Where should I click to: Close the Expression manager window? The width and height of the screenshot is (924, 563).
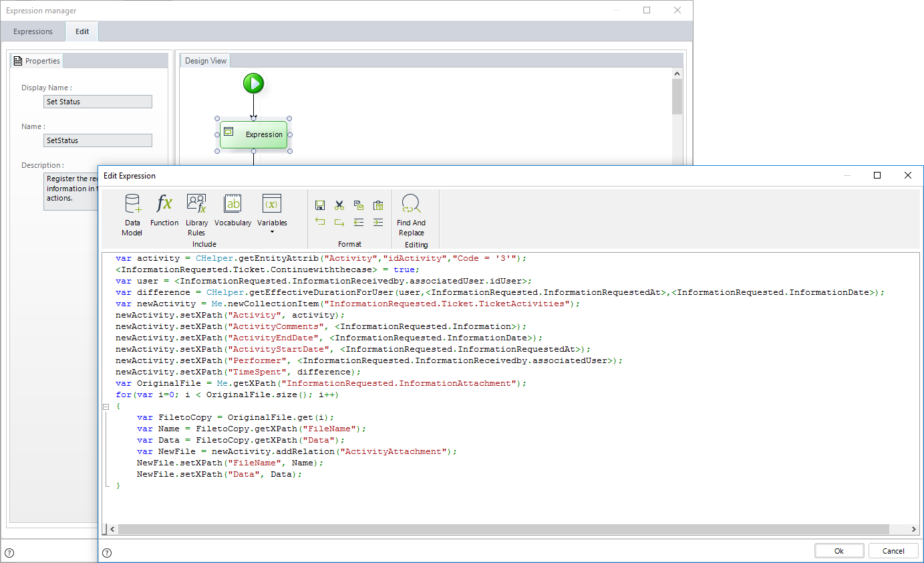677,10
